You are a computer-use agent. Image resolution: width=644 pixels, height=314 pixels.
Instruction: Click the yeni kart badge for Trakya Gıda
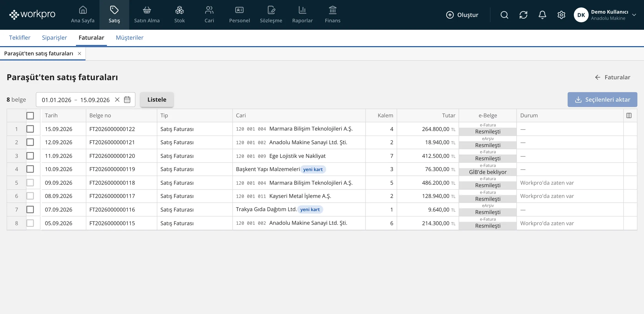coord(310,210)
